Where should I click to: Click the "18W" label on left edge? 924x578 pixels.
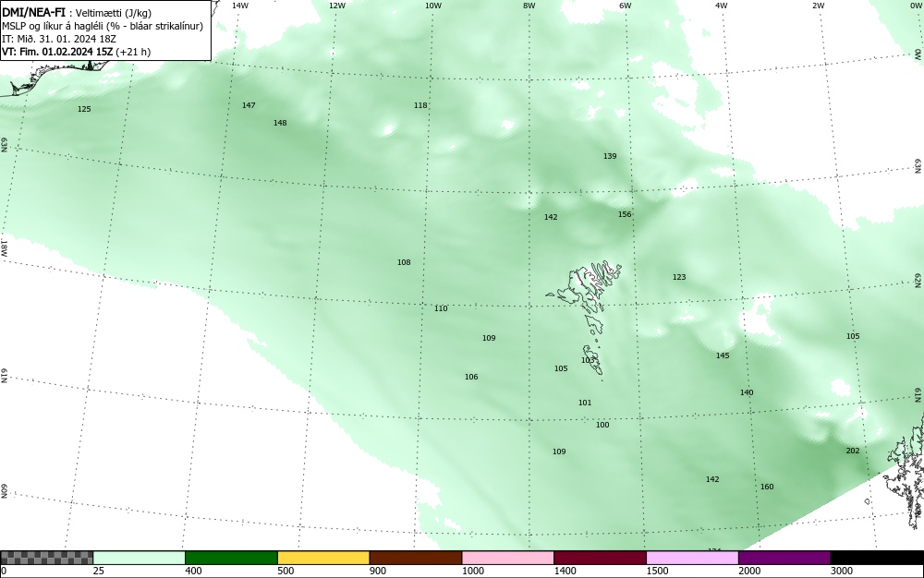pos(4,247)
